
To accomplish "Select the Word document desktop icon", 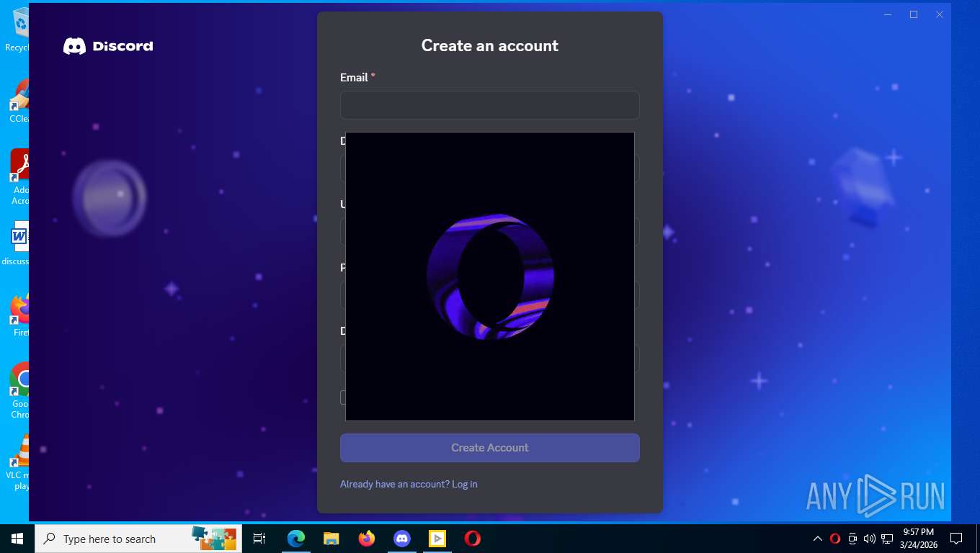I will coord(14,245).
